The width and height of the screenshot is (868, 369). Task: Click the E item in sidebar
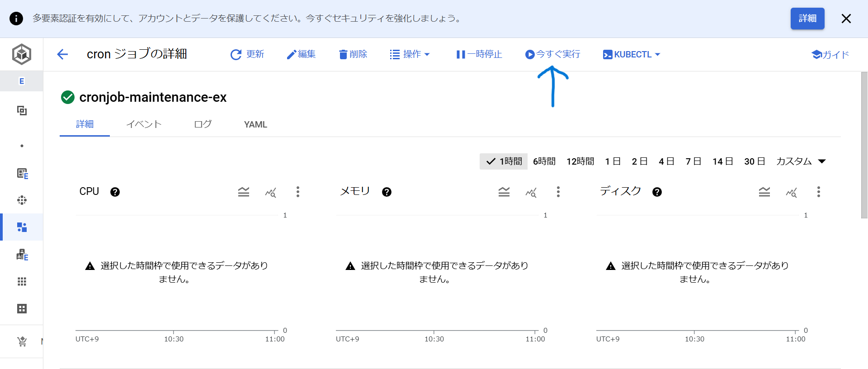(x=22, y=81)
